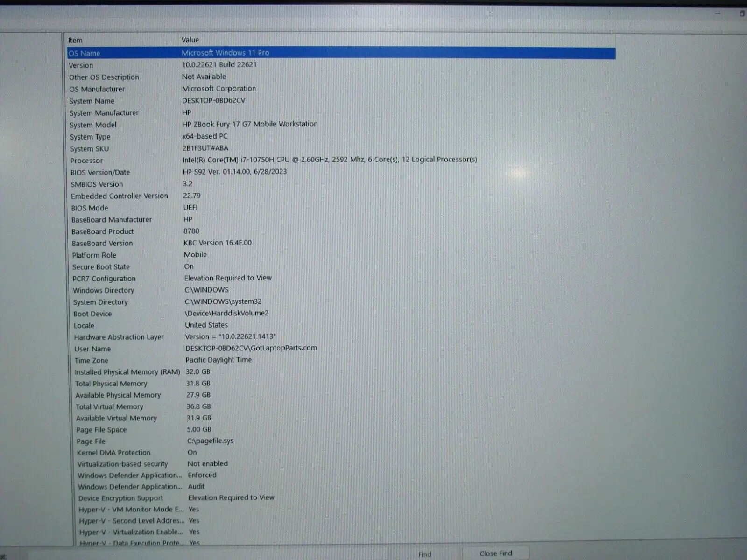Click the Close Find button
The height and width of the screenshot is (560, 747).
(495, 553)
